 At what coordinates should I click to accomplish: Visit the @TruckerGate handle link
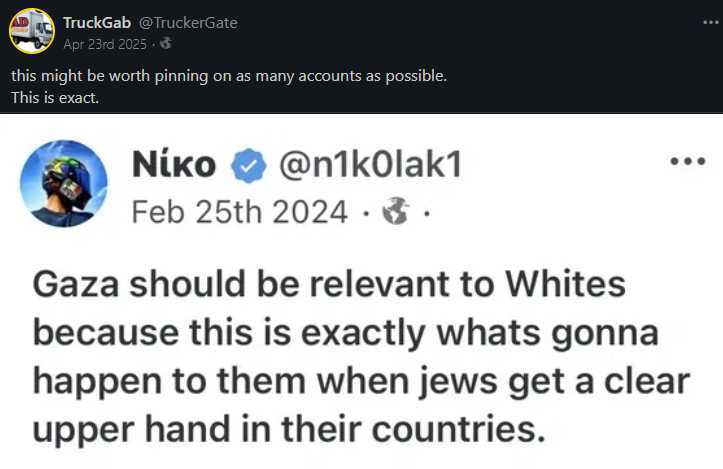tap(188, 23)
